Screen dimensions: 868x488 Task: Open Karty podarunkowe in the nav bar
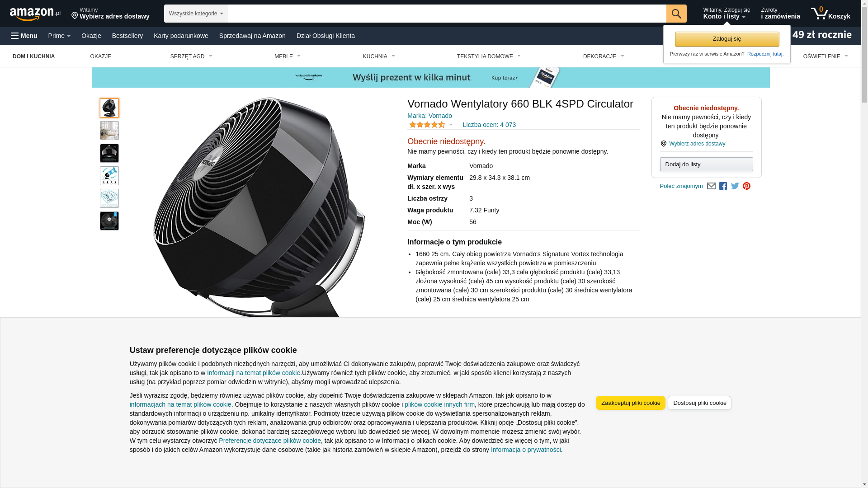coord(181,36)
